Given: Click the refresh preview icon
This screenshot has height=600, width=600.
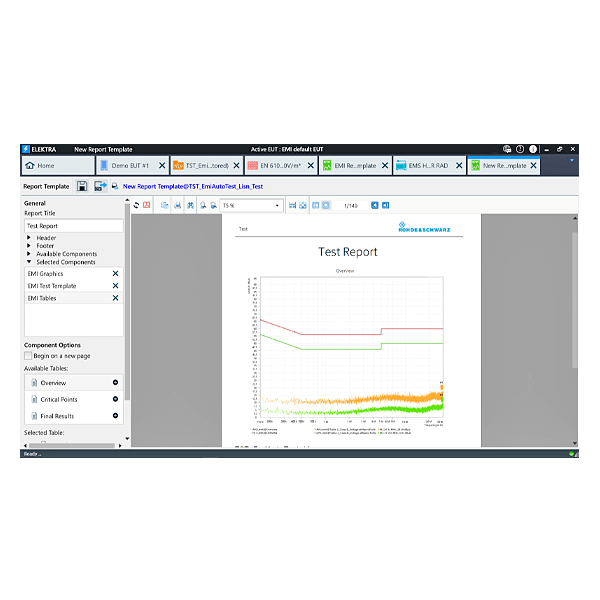Looking at the screenshot, I should coord(136,205).
